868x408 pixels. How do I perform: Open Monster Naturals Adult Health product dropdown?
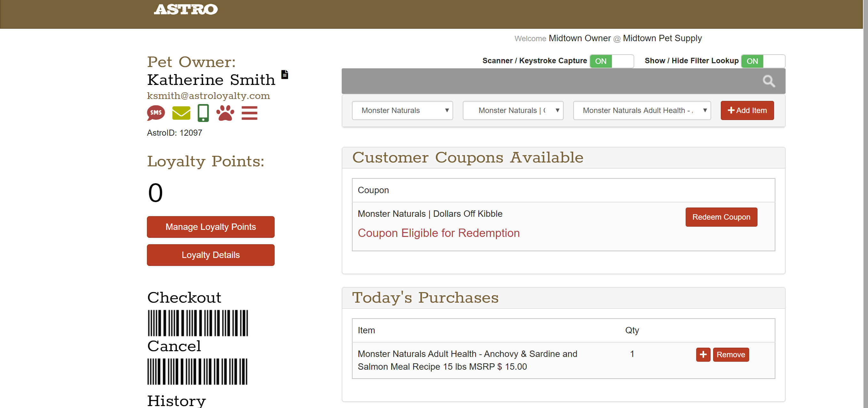(x=642, y=110)
